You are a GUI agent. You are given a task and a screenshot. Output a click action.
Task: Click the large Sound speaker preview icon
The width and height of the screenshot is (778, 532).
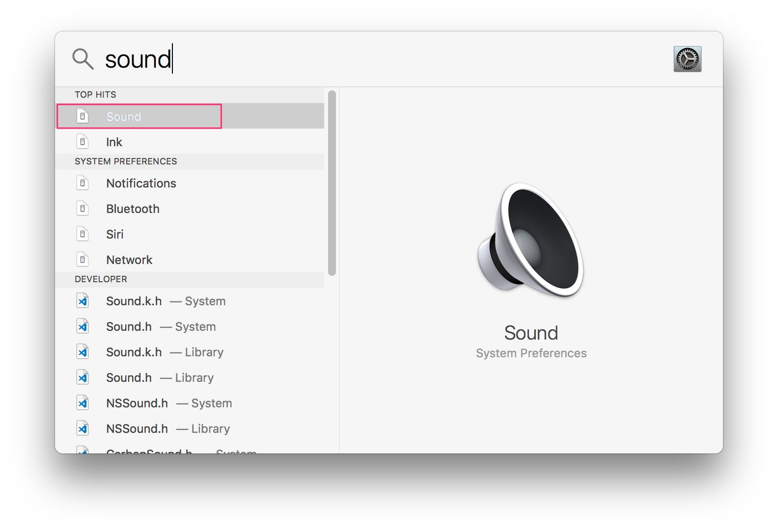[x=531, y=240]
